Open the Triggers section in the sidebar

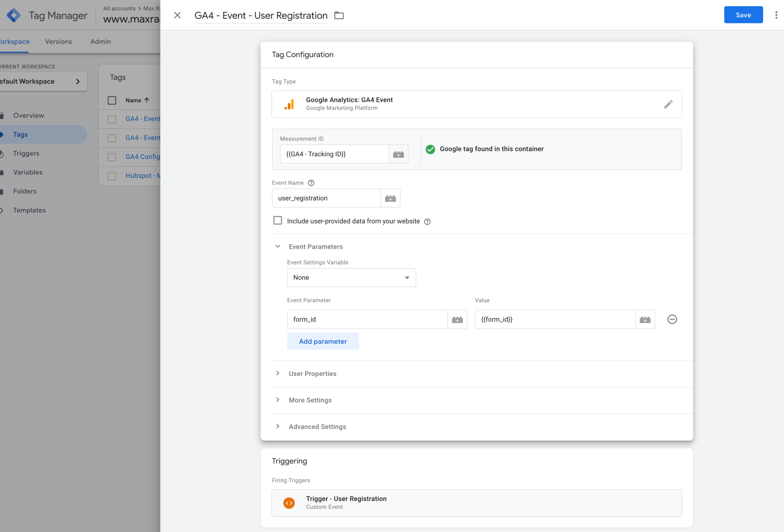tap(26, 153)
